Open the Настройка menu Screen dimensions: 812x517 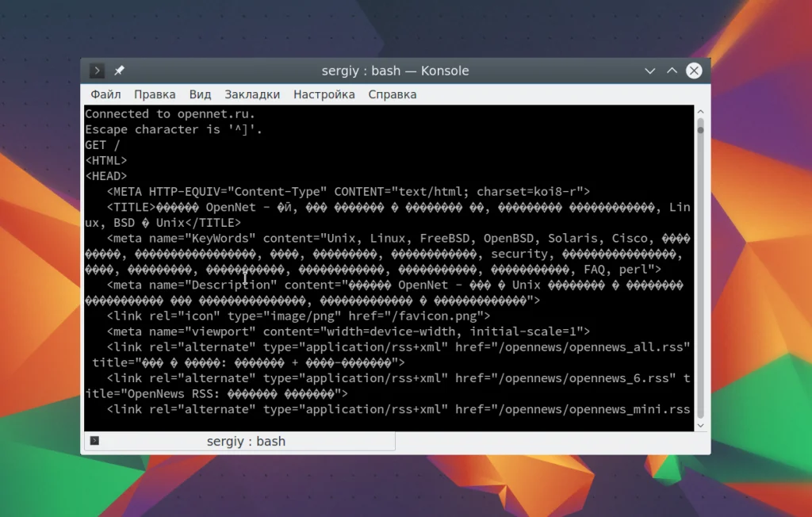324,94
